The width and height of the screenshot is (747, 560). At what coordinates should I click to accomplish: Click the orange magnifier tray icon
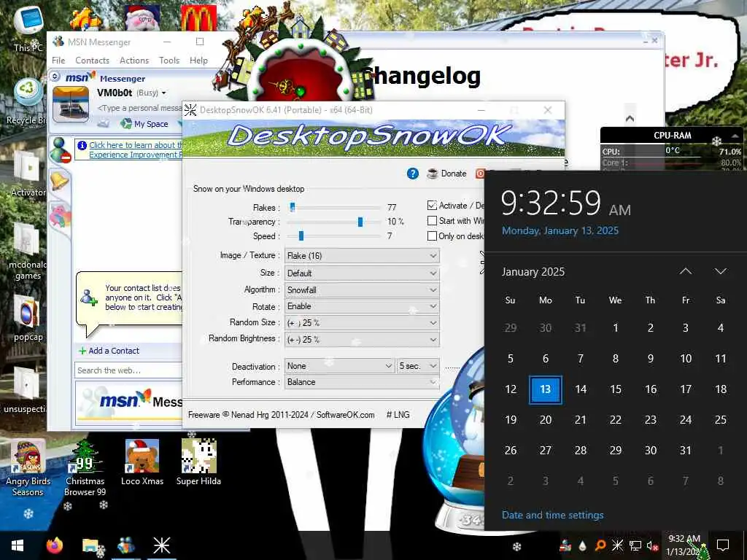(x=600, y=545)
